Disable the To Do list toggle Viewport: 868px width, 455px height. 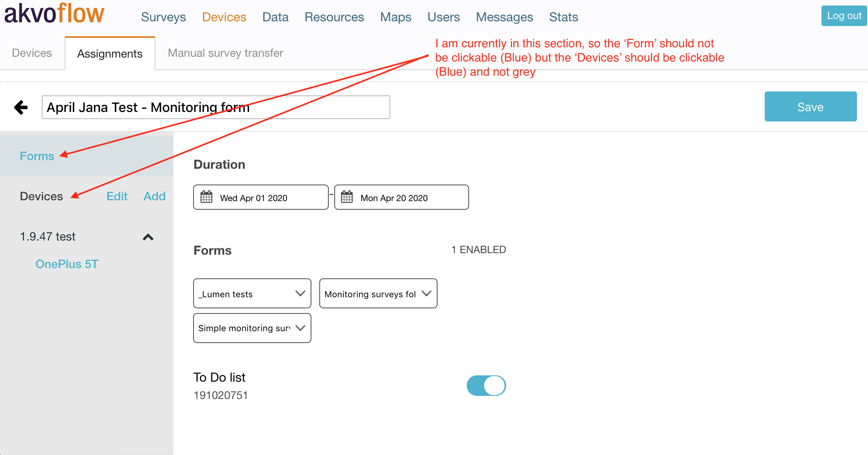point(486,386)
